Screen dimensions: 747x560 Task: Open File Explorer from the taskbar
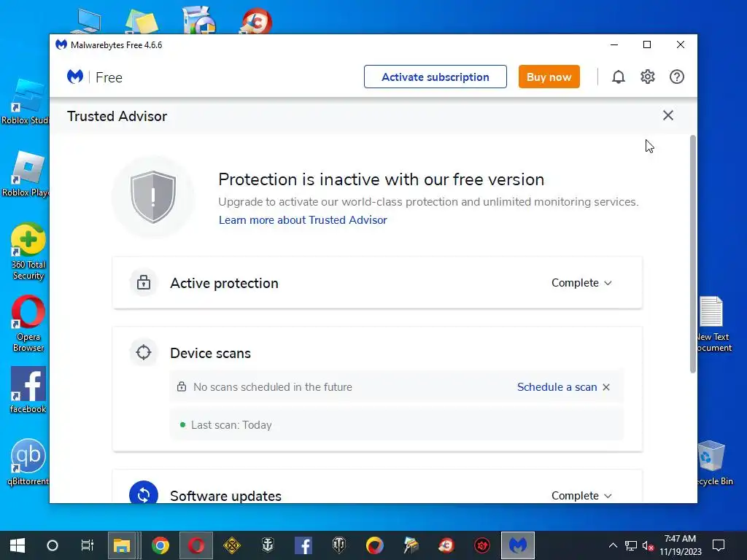point(122,545)
